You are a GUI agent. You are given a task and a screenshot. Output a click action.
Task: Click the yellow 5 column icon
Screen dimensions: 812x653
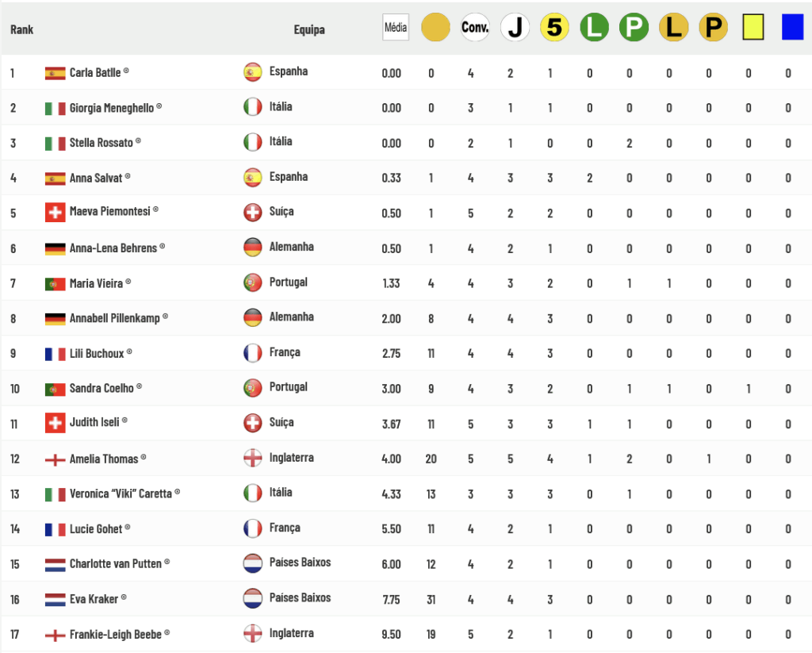pos(554,28)
